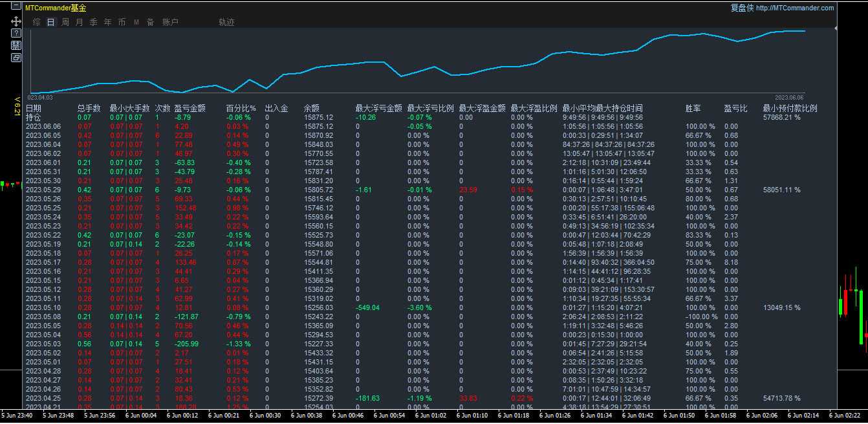868x424 pixels.
Task: Click the 最小预付款比例 column header
Action: click(x=790, y=109)
